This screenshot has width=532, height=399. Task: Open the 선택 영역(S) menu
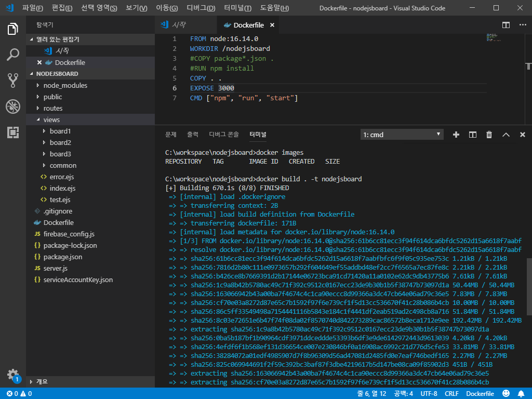(99, 8)
